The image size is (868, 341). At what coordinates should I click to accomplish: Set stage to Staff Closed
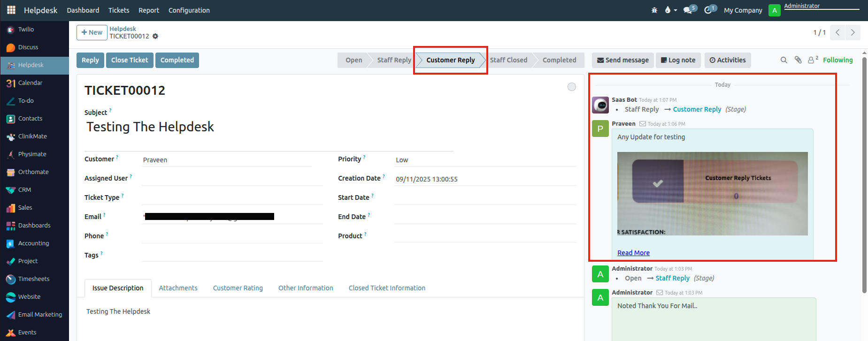point(508,60)
